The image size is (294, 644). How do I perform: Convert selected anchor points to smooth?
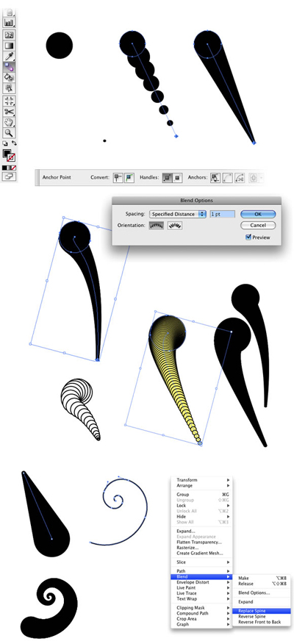pyautogui.click(x=130, y=177)
